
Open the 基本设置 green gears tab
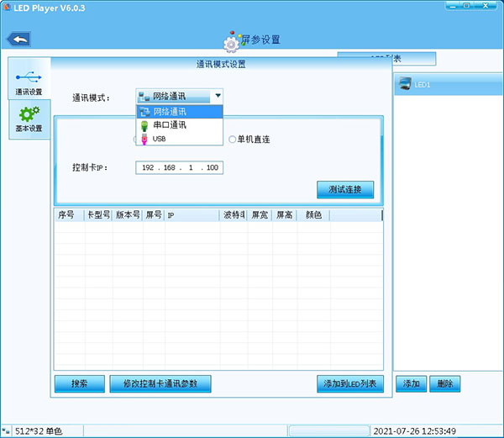tap(29, 119)
